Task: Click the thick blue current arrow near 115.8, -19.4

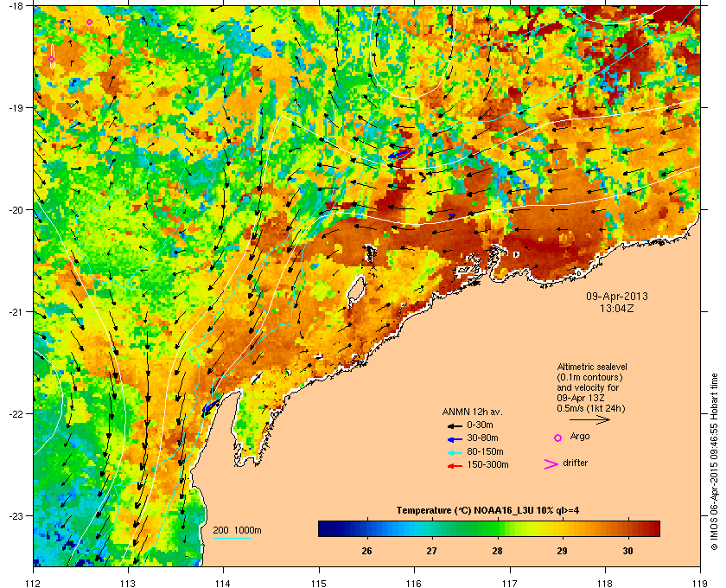Action: point(398,154)
